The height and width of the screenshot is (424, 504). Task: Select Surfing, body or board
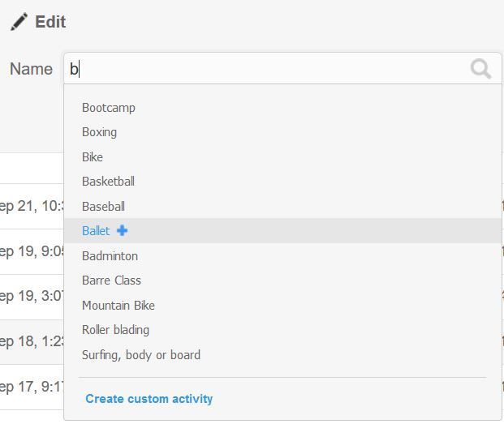(x=140, y=355)
